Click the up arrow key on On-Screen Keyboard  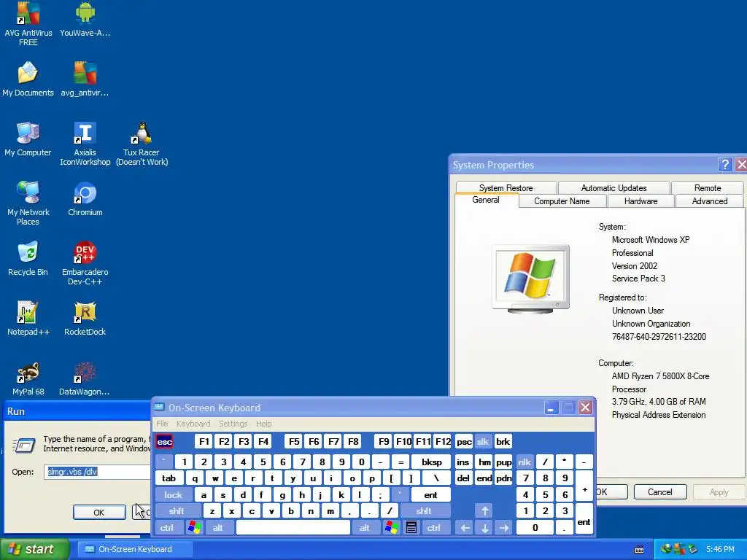484,511
